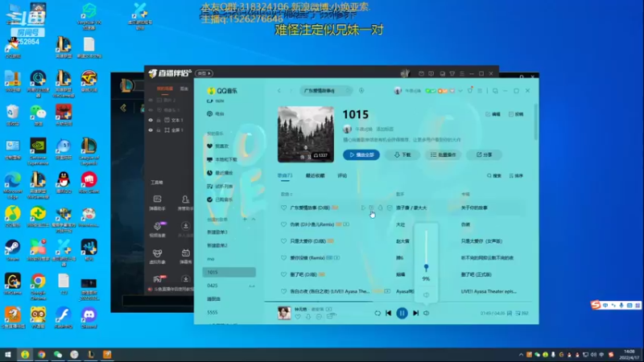Open the lyrics icon beside the time
Image resolution: width=644 pixels, height=362 pixels.
[510, 313]
